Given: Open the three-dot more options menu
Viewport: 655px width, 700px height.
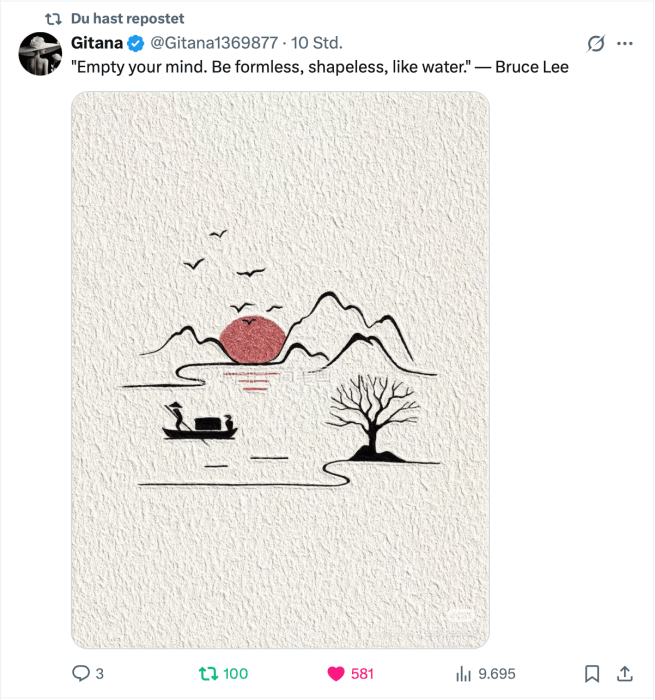Looking at the screenshot, I should (625, 43).
